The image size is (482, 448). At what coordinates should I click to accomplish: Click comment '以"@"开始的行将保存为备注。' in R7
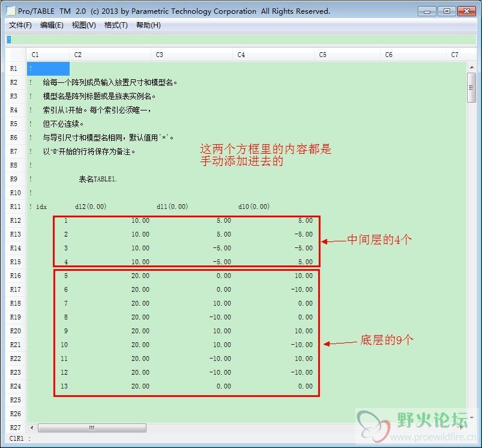tap(89, 151)
